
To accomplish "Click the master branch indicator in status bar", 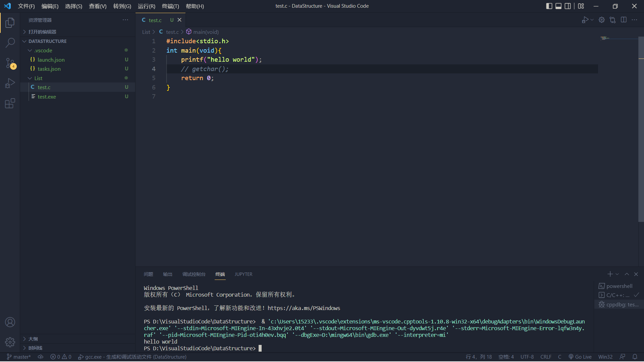I will 19,357.
